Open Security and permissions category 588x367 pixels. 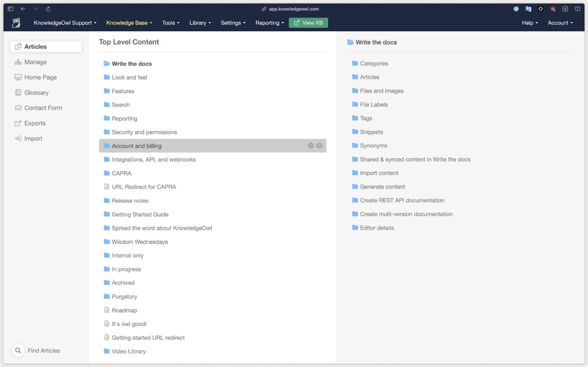click(x=144, y=132)
